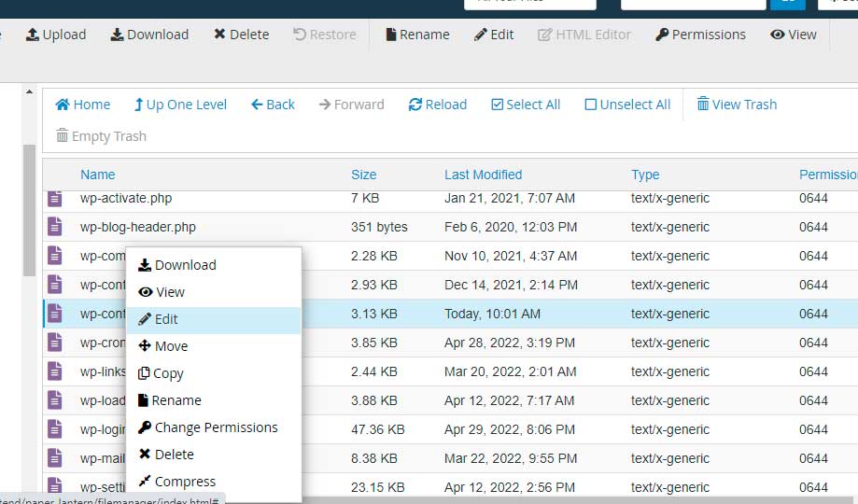Image resolution: width=858 pixels, height=504 pixels.
Task: Open View Trash
Action: (x=737, y=105)
